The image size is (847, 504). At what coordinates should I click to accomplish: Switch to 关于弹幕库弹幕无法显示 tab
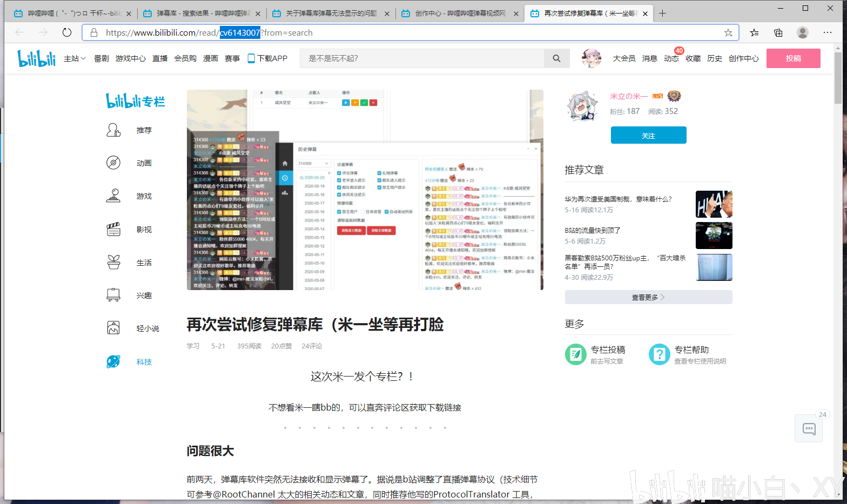click(330, 14)
